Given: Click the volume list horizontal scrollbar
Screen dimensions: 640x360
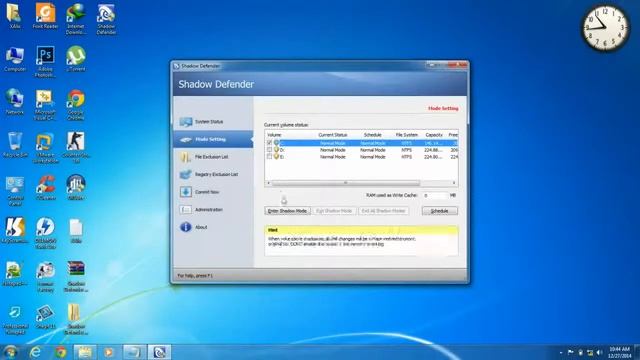Looking at the screenshot, I should [346, 183].
